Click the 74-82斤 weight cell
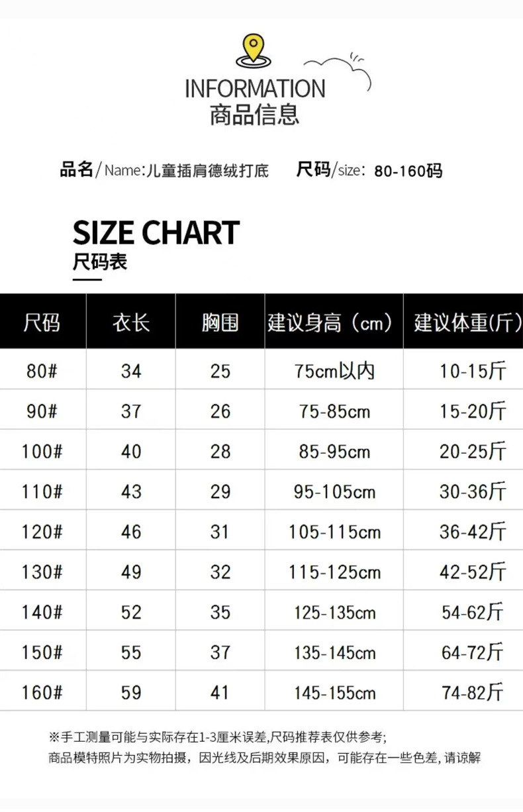 [x=473, y=693]
